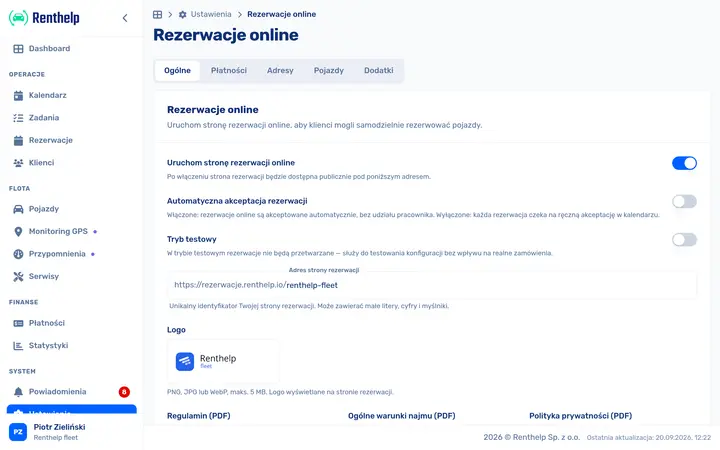Click the Zadania checklist icon
This screenshot has width=720, height=450.
pyautogui.click(x=18, y=118)
